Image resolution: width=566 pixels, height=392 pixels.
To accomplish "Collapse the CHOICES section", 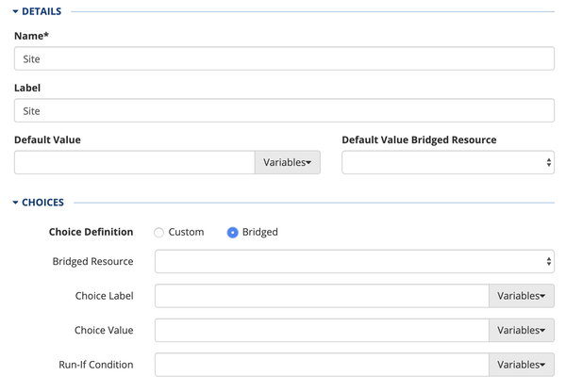I will click(x=39, y=203).
